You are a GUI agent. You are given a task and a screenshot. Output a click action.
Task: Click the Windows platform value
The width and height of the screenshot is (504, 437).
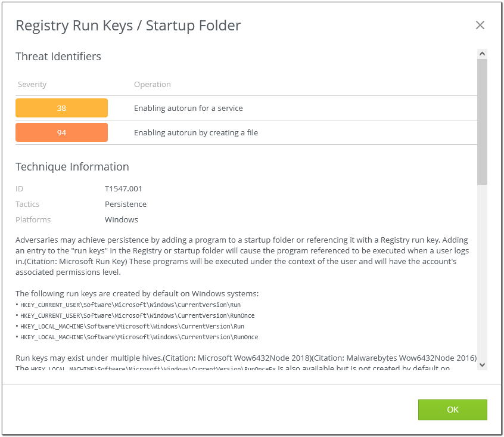click(x=122, y=220)
